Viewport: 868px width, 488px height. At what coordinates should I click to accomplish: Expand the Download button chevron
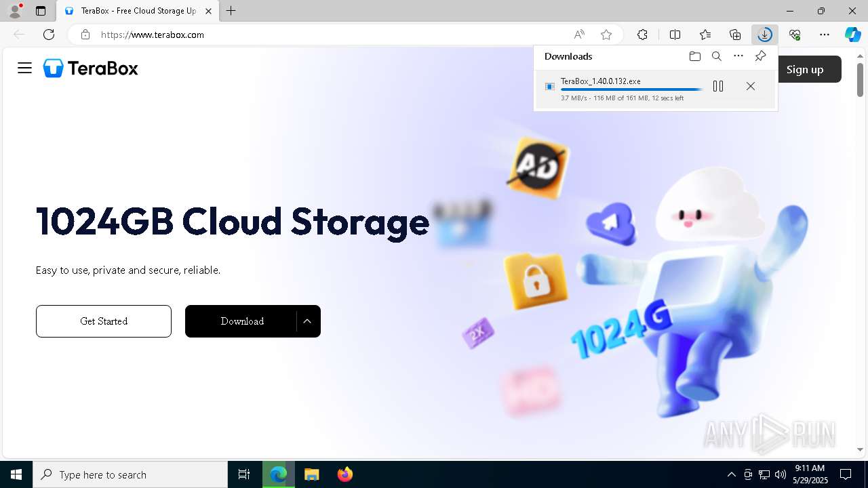[x=307, y=321]
